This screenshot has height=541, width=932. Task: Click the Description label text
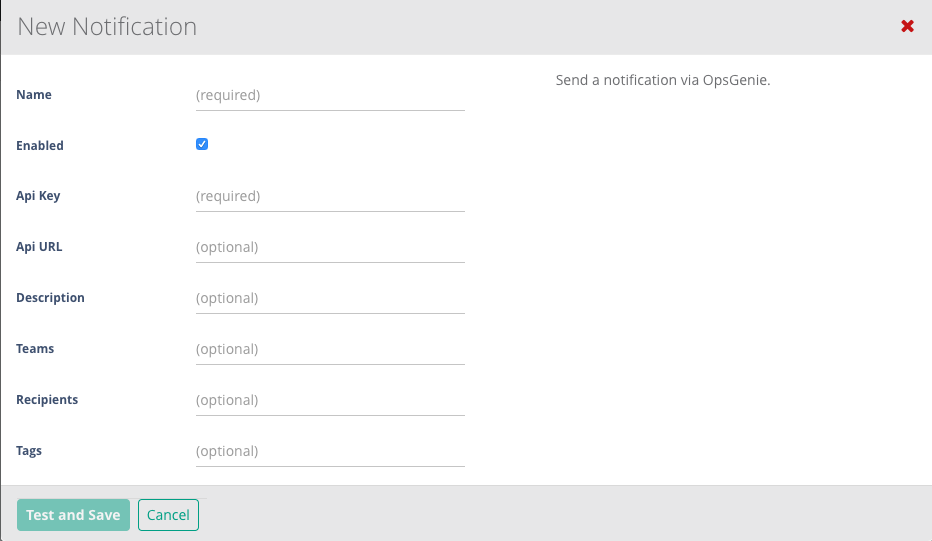51,298
